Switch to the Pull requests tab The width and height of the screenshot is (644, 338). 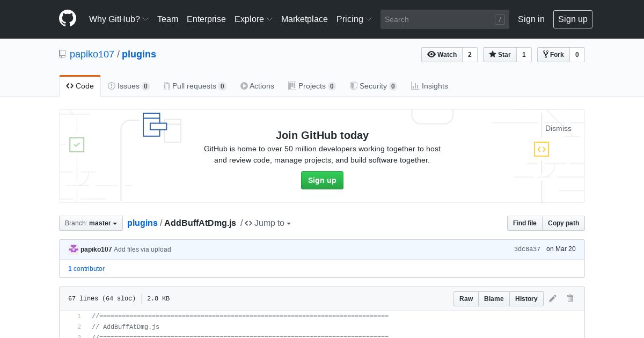(x=195, y=86)
